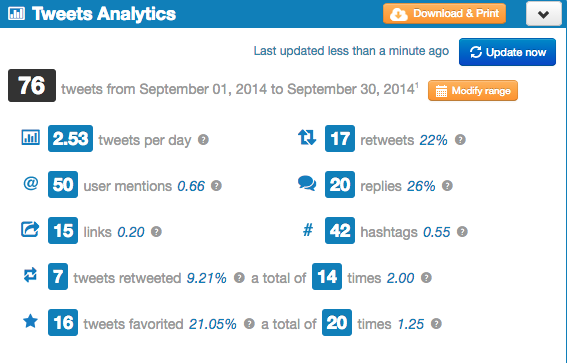
Task: Click the help icon beside times 2.00
Action: [x=426, y=278]
